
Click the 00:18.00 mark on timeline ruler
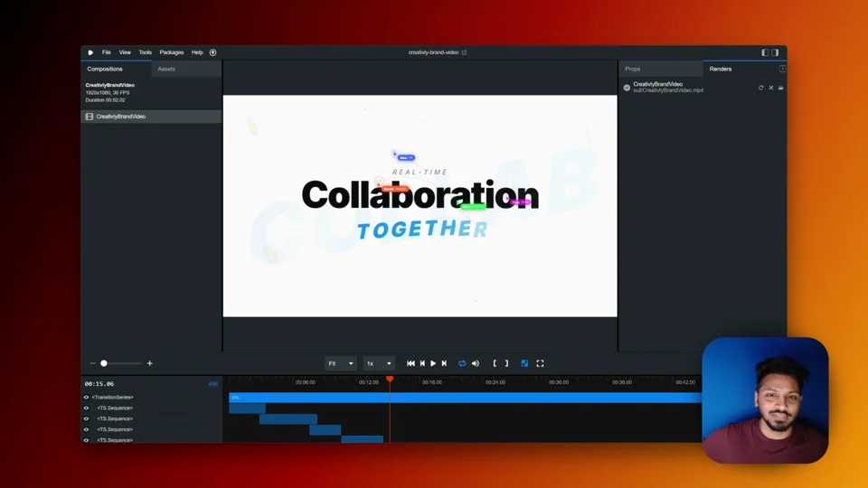(432, 382)
